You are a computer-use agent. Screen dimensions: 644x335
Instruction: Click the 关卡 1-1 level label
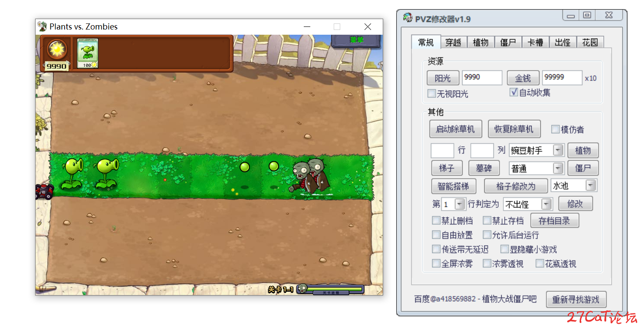(280, 289)
